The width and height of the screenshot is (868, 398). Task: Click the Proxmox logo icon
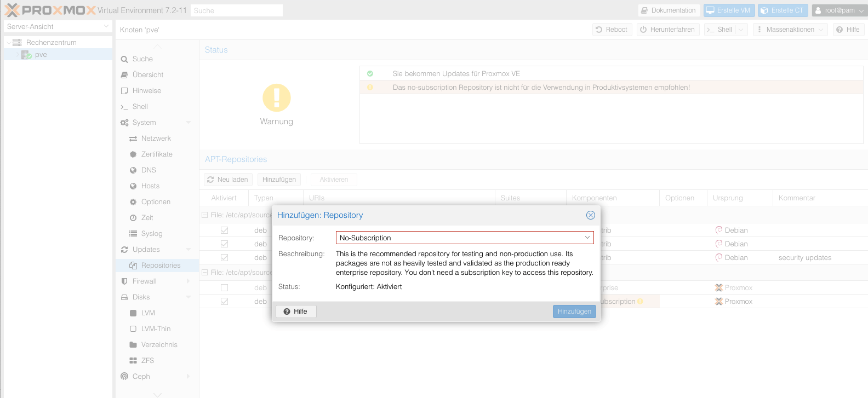12,10
